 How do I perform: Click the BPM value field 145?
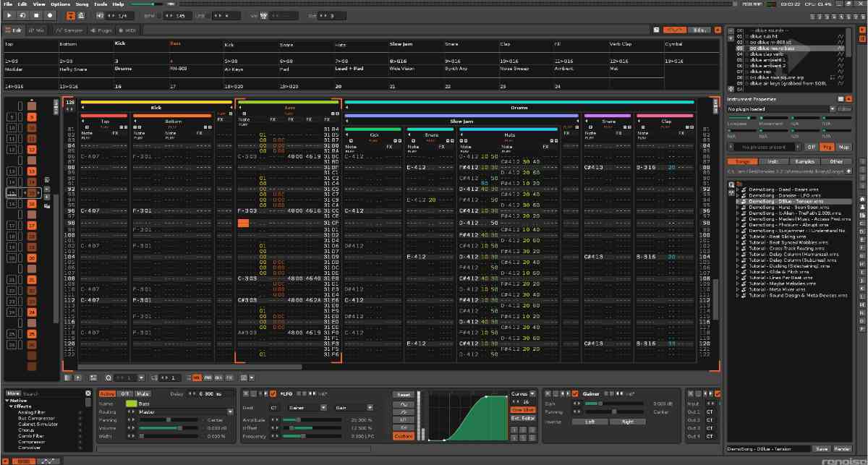click(180, 15)
